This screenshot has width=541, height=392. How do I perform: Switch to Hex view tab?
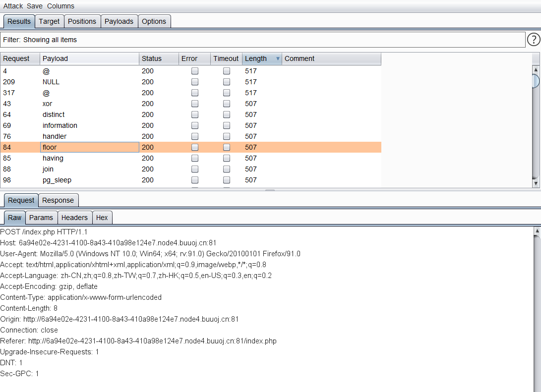click(x=102, y=218)
